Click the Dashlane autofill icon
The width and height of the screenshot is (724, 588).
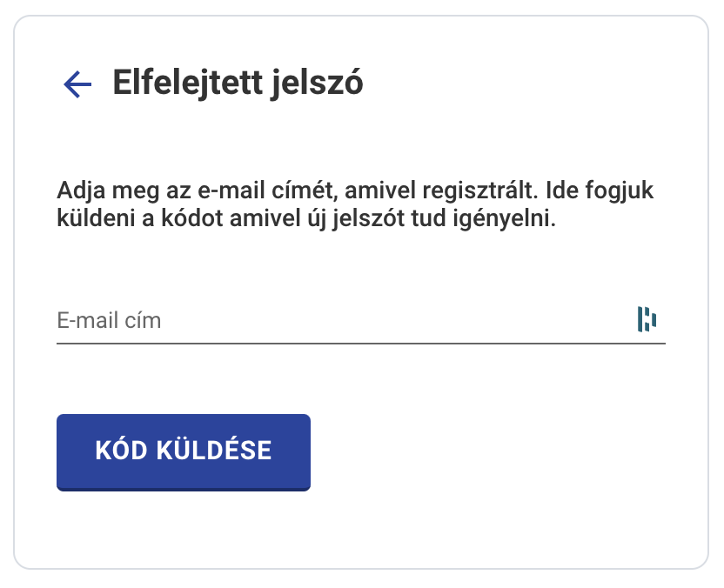pyautogui.click(x=646, y=320)
